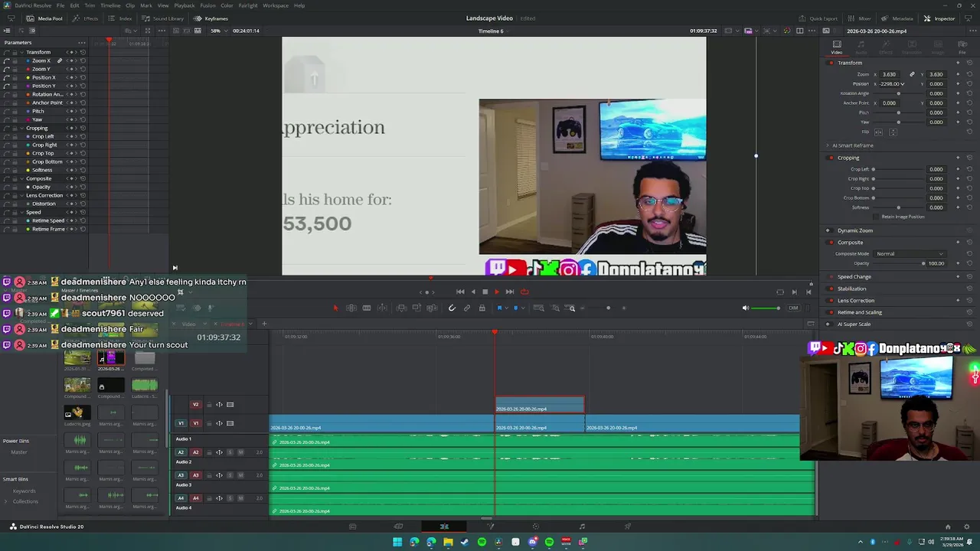The width and height of the screenshot is (980, 551).
Task: Collapse the Lens Correction group in Parameters
Action: pos(22,195)
